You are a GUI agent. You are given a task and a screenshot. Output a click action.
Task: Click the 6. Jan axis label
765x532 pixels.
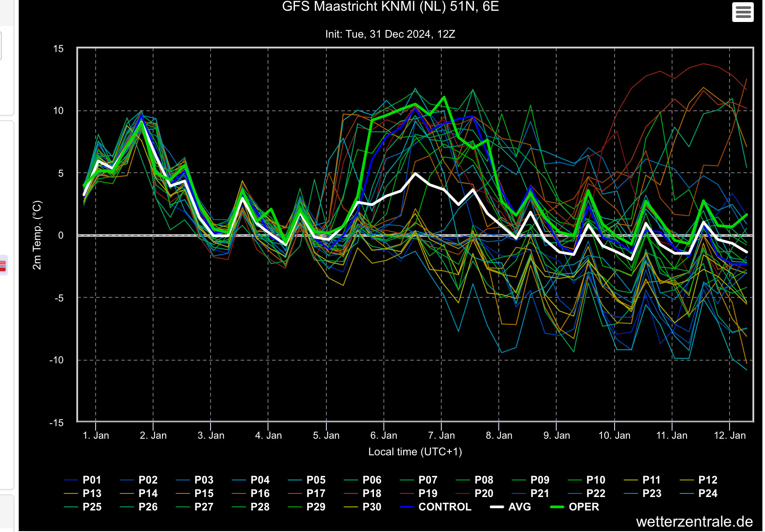384,436
